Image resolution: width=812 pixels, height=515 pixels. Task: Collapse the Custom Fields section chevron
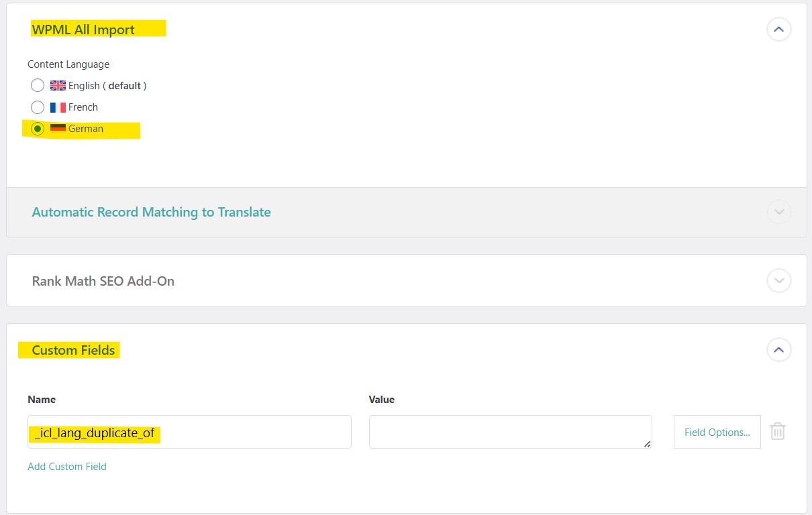778,350
